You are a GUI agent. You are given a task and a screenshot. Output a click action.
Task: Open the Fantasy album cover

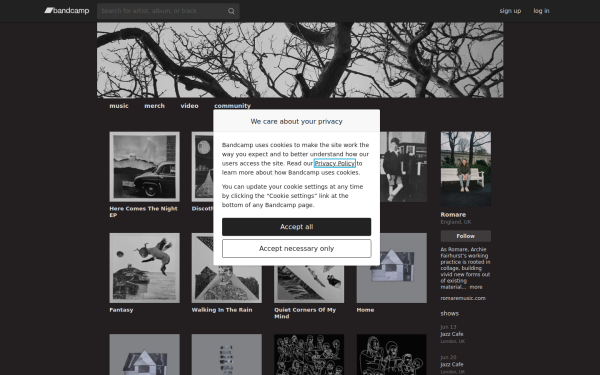(144, 268)
